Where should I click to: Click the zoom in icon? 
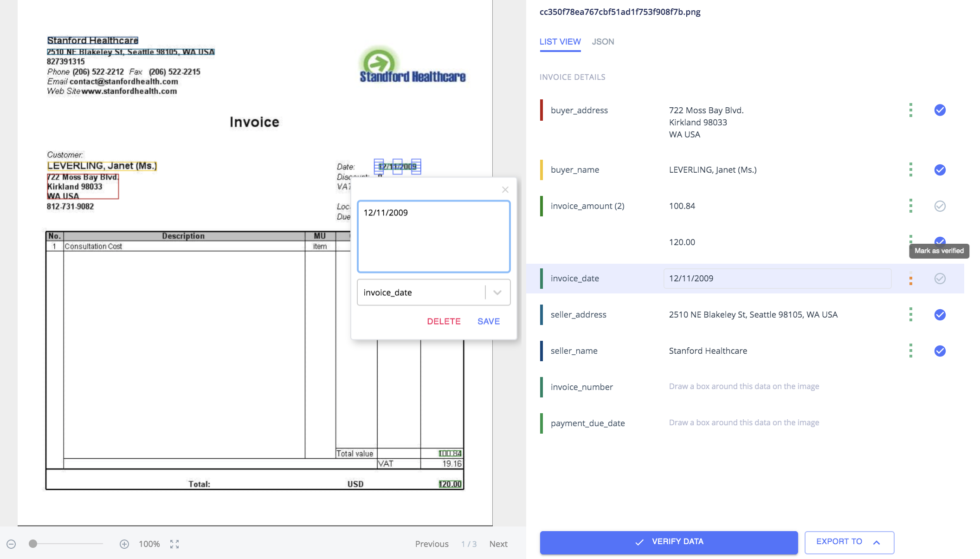click(124, 544)
